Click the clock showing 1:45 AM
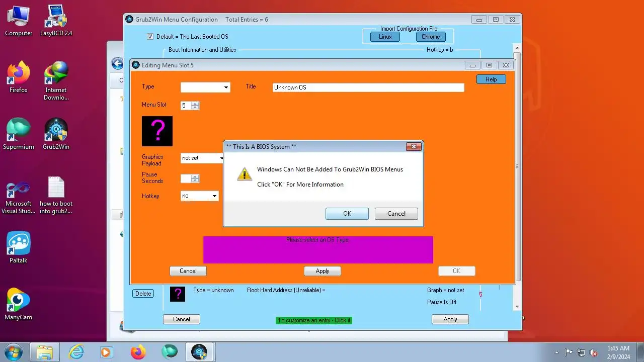Screen dimensions: 644x362 click(618, 348)
